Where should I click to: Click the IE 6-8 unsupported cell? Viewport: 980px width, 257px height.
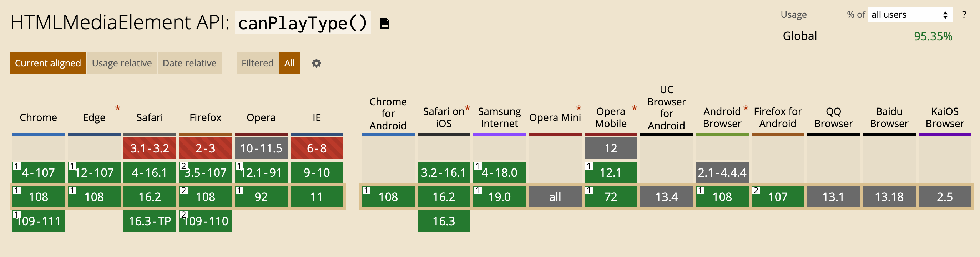317,148
